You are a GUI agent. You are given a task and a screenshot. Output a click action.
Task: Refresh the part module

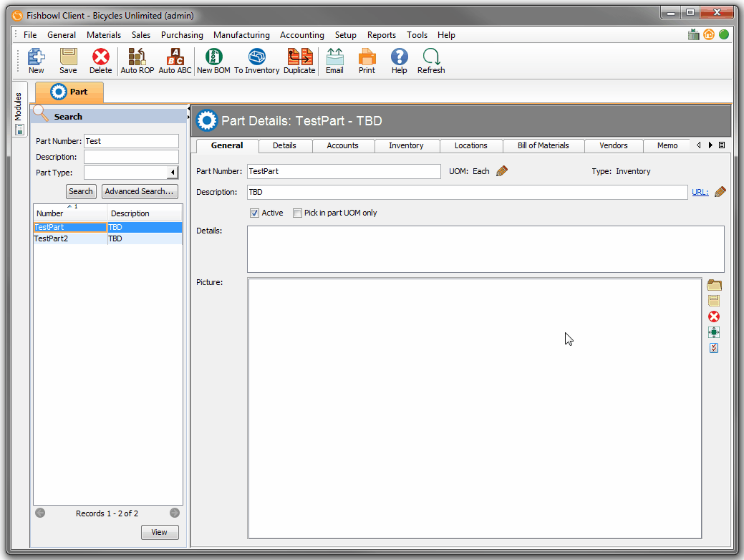[431, 61]
